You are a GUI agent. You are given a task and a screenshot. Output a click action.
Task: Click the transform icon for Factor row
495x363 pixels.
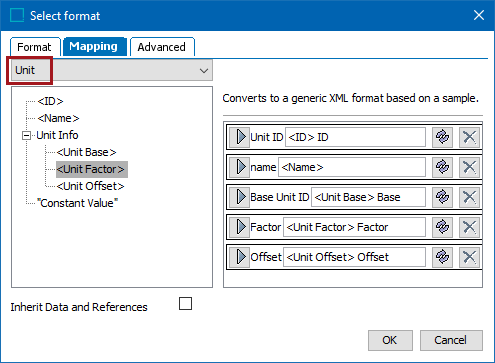point(442,227)
